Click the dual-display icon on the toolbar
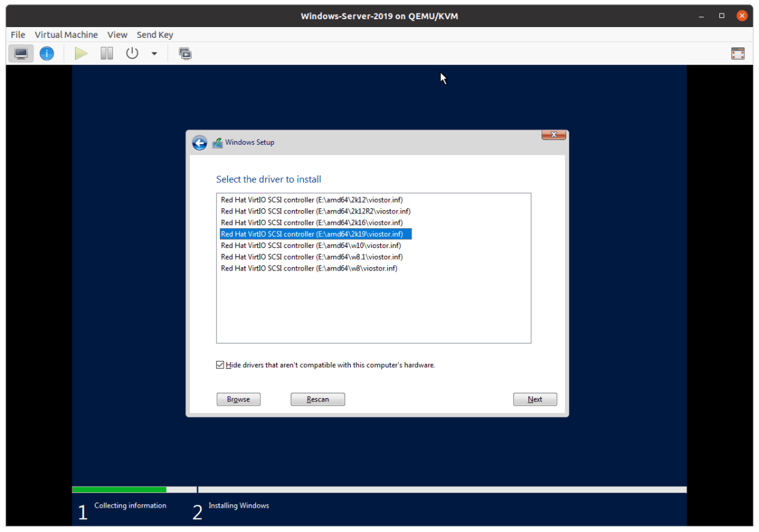The height and width of the screenshot is (532, 759). tap(185, 53)
